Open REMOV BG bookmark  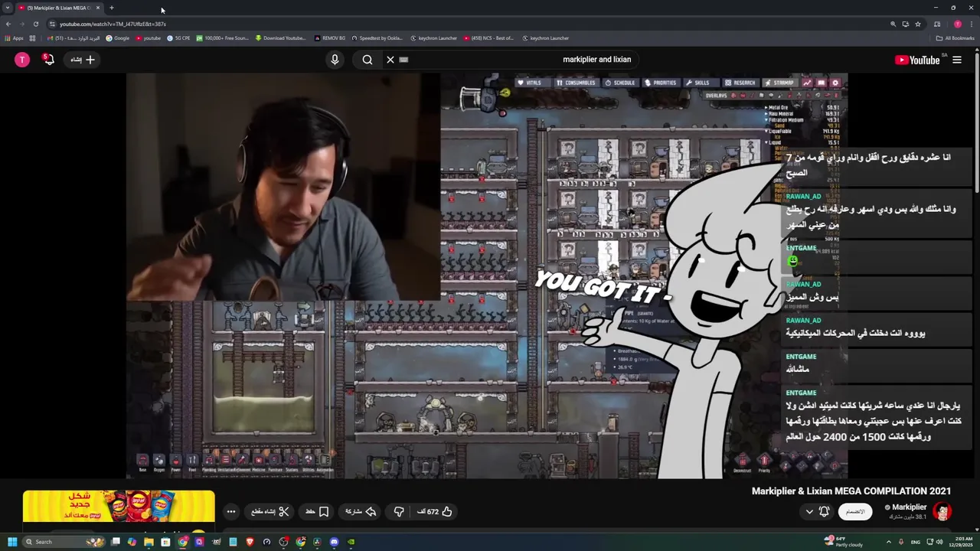329,38
